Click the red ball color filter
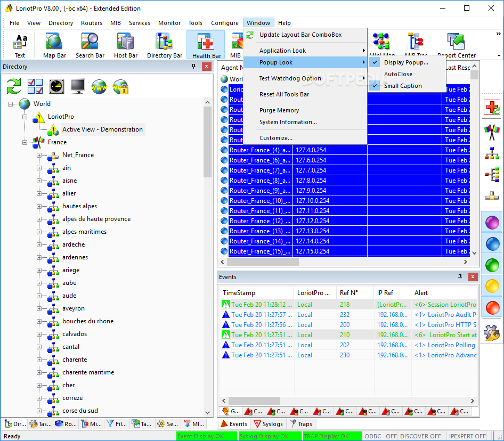The image size is (504, 441). tap(492, 308)
